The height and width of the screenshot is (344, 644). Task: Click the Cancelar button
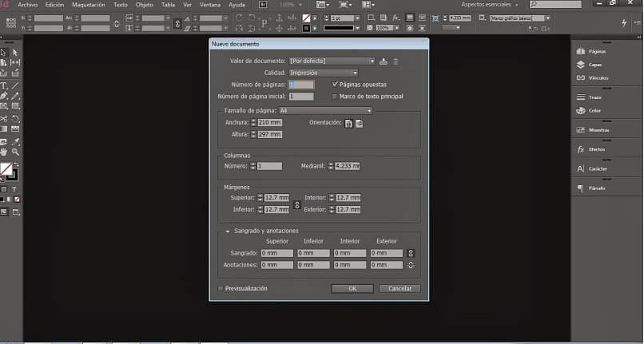(400, 289)
